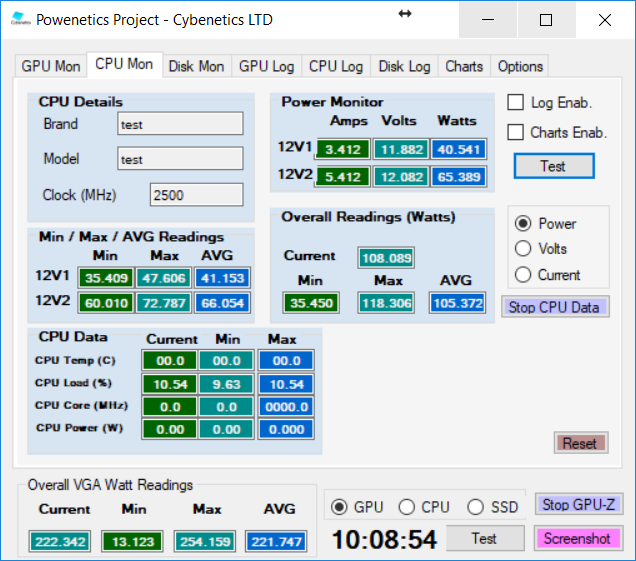Image resolution: width=636 pixels, height=561 pixels.
Task: Click the overall Max reading 118.306
Action: point(387,303)
